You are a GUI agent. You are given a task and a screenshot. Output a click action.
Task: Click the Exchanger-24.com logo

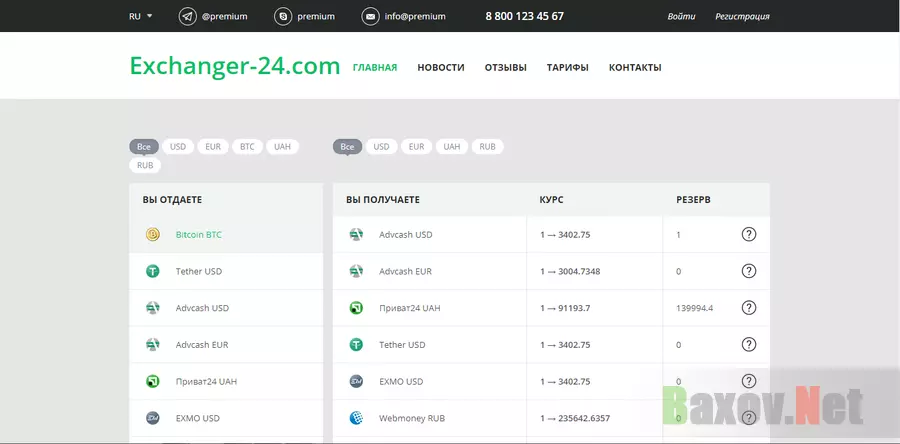235,66
